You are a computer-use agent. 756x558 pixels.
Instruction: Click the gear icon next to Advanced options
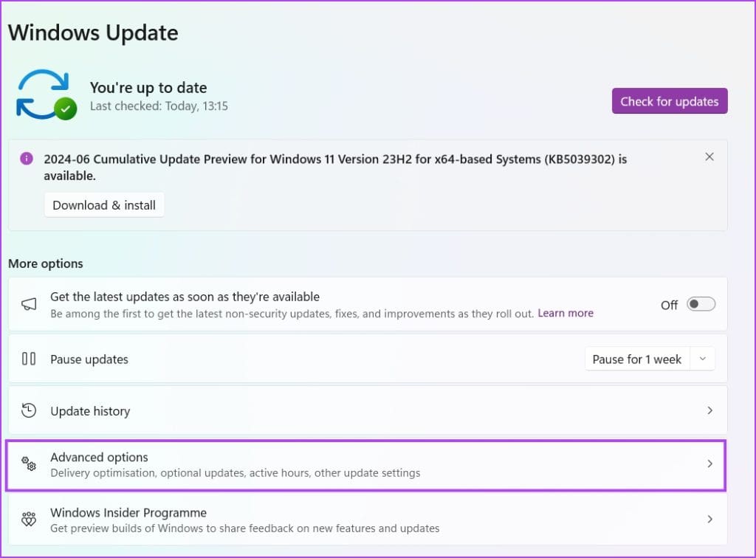28,464
